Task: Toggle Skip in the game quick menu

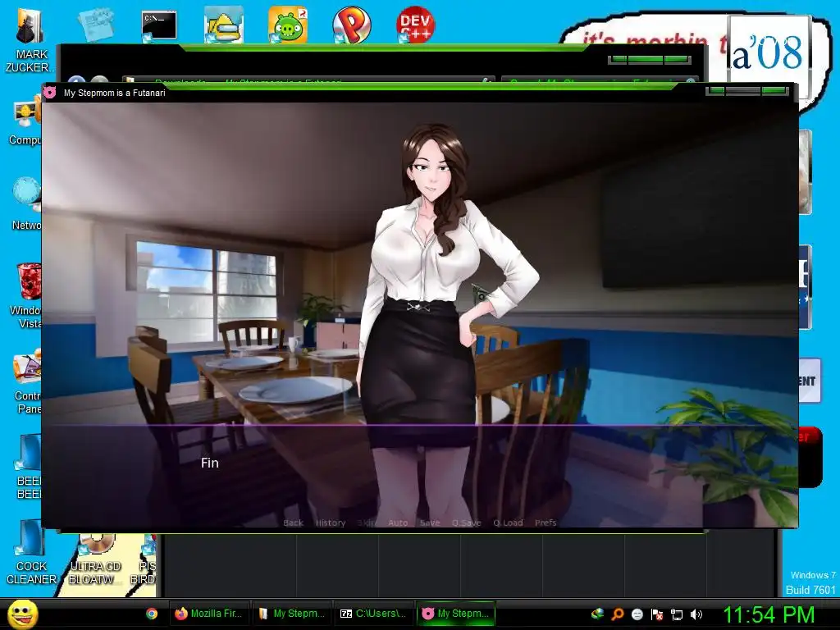Action: tap(367, 523)
